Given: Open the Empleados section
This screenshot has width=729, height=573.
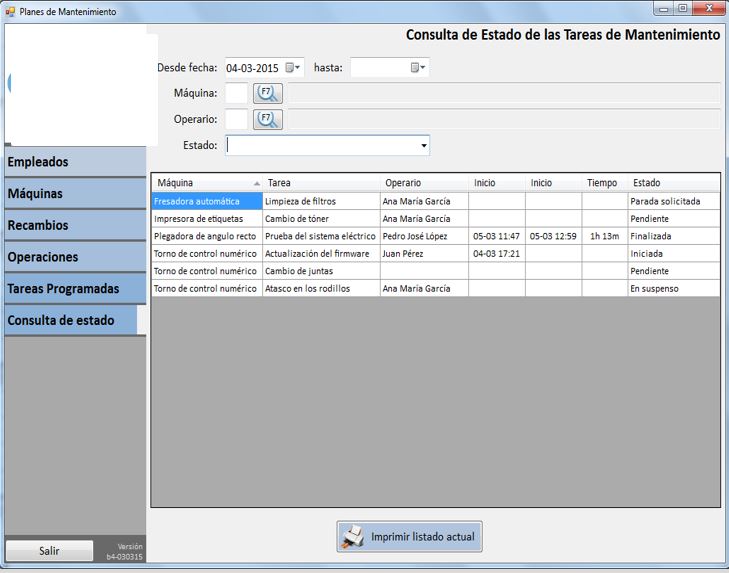Looking at the screenshot, I should point(75,162).
